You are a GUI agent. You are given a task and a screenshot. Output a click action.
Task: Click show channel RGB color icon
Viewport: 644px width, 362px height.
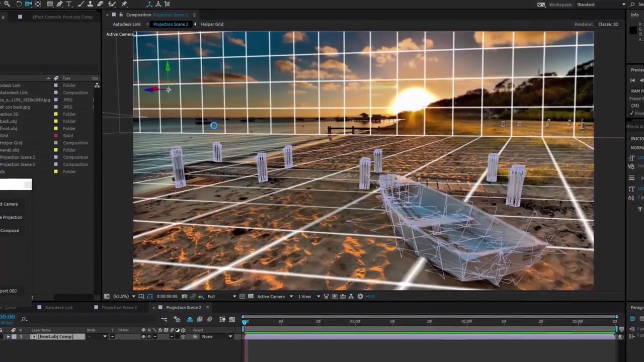point(201,296)
